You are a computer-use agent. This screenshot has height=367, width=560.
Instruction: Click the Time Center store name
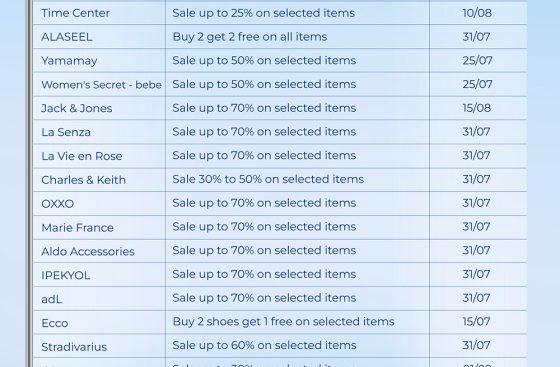tap(75, 13)
